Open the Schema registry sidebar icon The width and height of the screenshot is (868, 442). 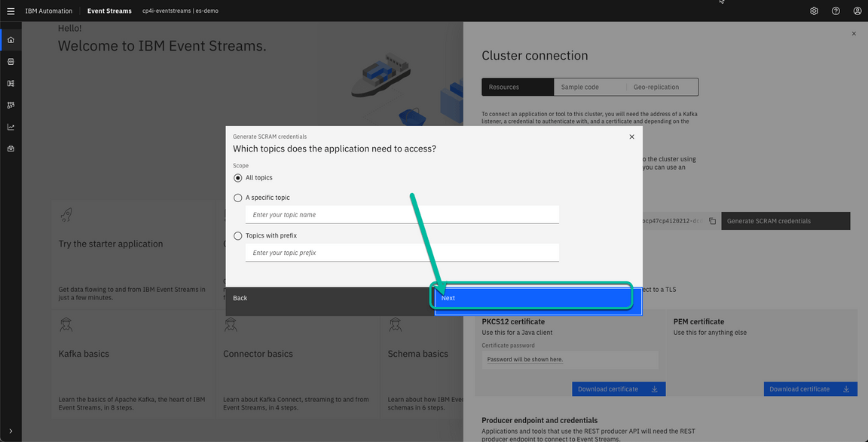coord(11,83)
